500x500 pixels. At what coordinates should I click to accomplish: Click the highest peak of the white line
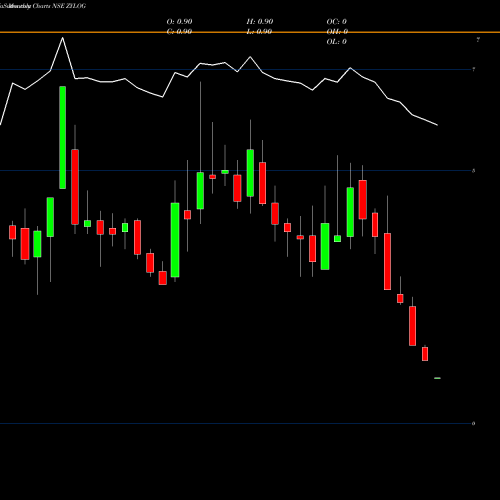coord(63,38)
